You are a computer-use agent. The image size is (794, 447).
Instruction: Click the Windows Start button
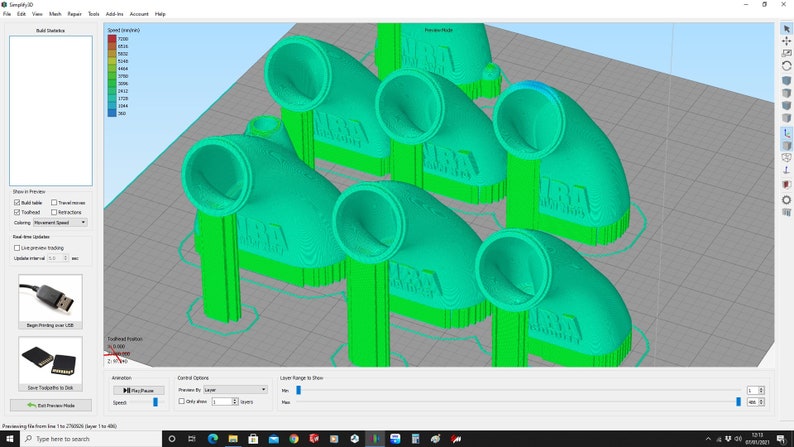(x=9, y=439)
